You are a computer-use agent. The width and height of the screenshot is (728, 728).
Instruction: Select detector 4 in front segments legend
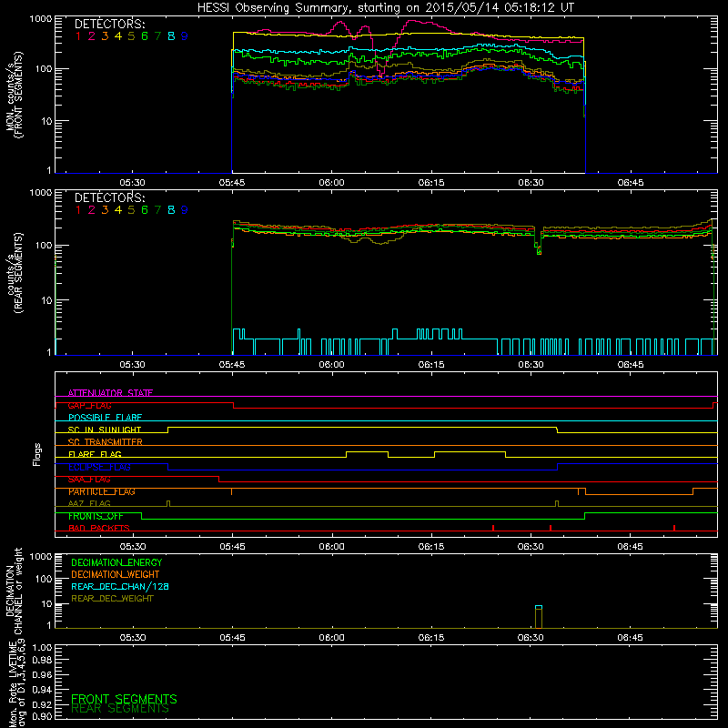click(118, 36)
